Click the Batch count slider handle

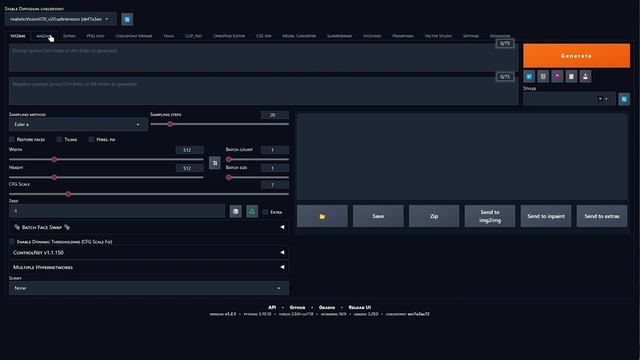[x=229, y=159]
